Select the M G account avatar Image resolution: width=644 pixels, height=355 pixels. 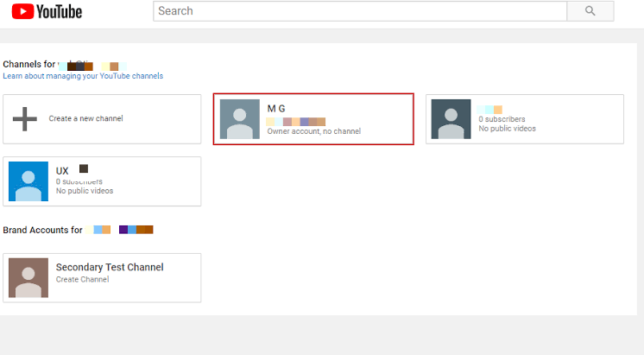coord(239,119)
